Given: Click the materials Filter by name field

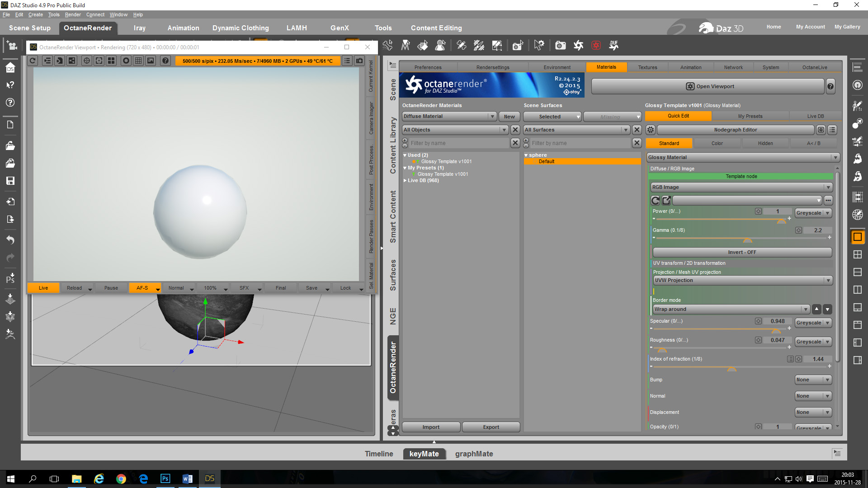Looking at the screenshot, I should point(458,143).
